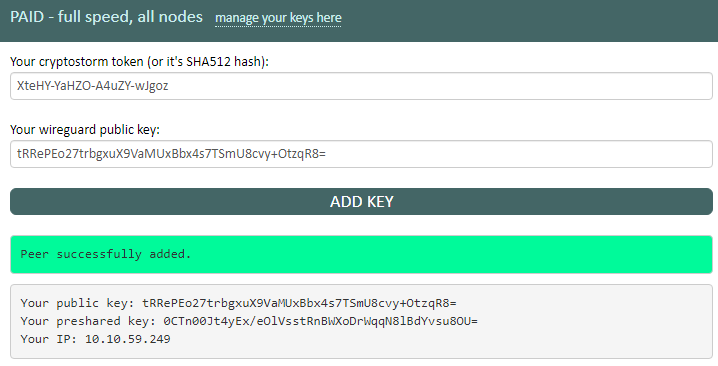718x366 pixels.
Task: Focus the wireguard public key input field
Action: click(x=361, y=154)
